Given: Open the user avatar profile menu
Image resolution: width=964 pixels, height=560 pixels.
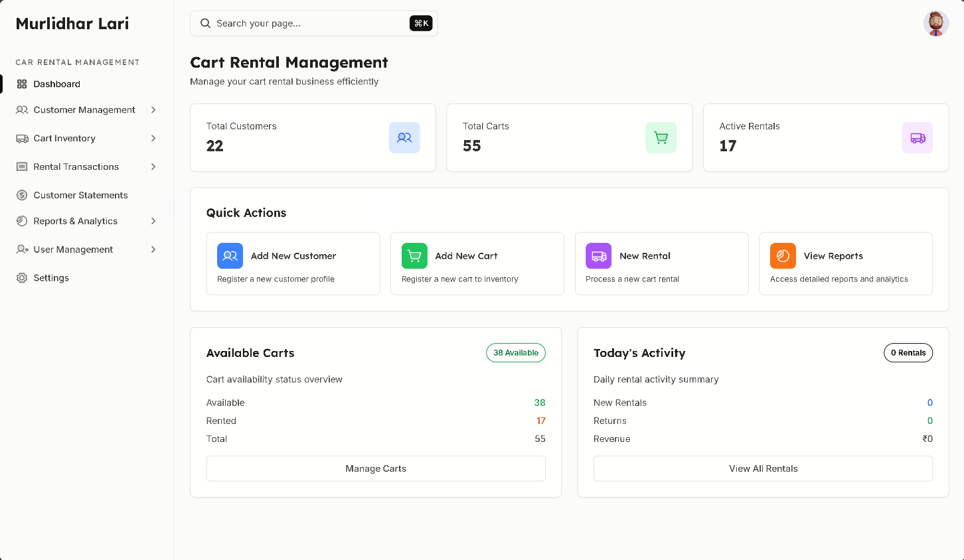Looking at the screenshot, I should [935, 23].
